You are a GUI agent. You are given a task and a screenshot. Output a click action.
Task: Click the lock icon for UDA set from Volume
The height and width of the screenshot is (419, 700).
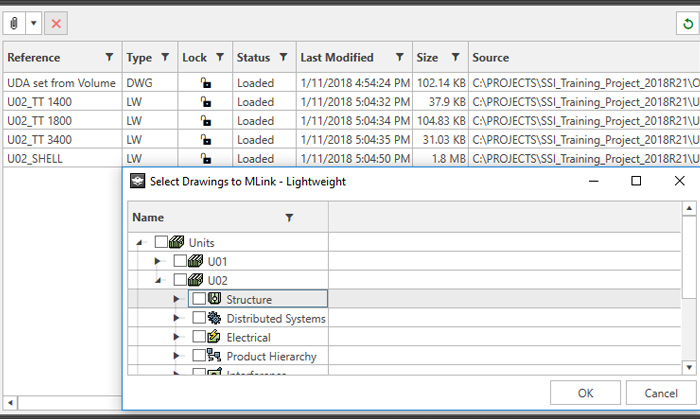point(207,83)
